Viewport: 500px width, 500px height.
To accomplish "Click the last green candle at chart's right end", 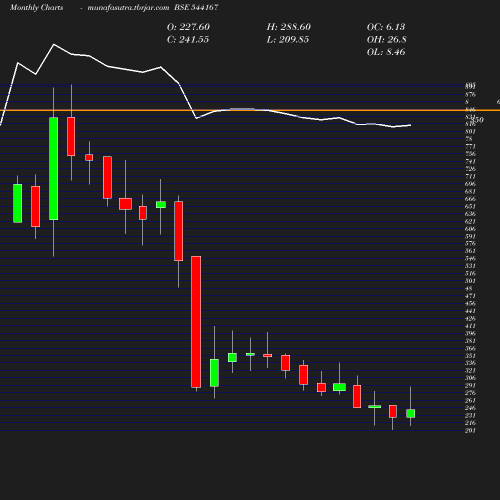I will tap(411, 413).
